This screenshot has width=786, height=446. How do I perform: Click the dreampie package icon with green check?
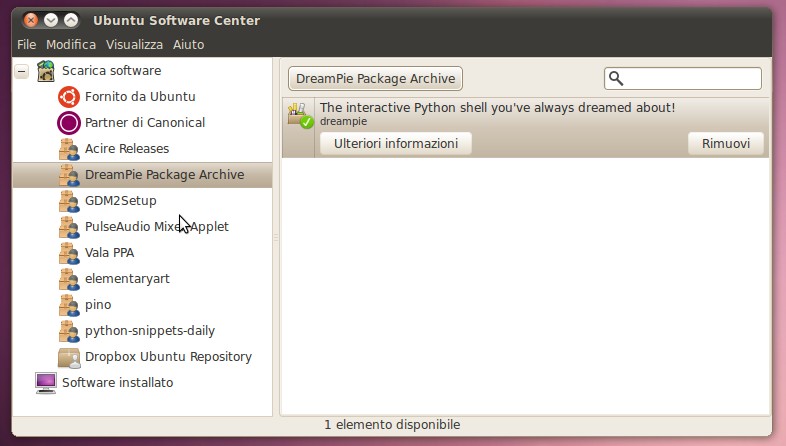click(299, 115)
